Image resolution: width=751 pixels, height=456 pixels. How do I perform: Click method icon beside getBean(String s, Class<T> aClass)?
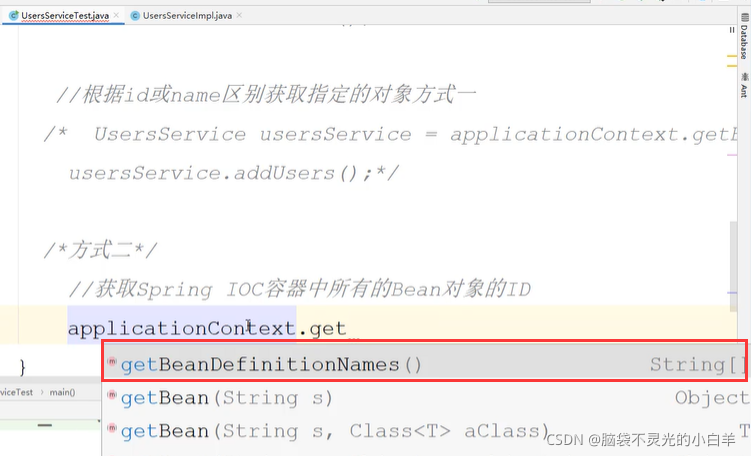tap(112, 428)
